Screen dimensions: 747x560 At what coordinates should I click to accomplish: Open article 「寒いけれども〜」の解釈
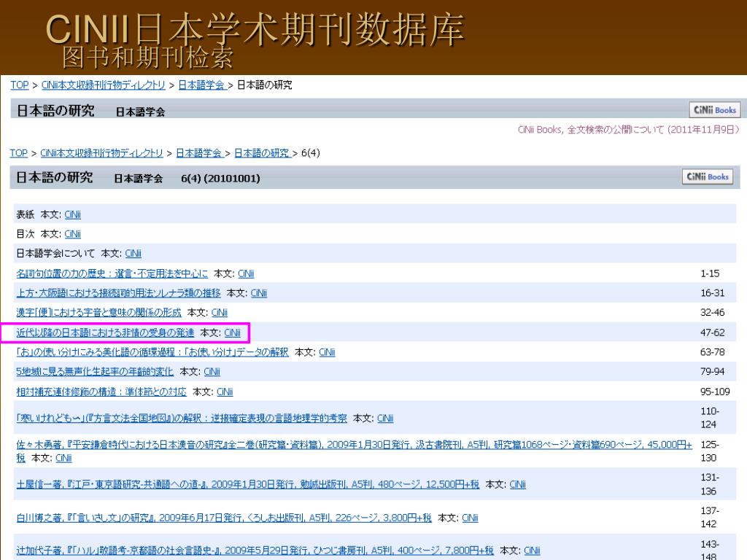click(182, 418)
